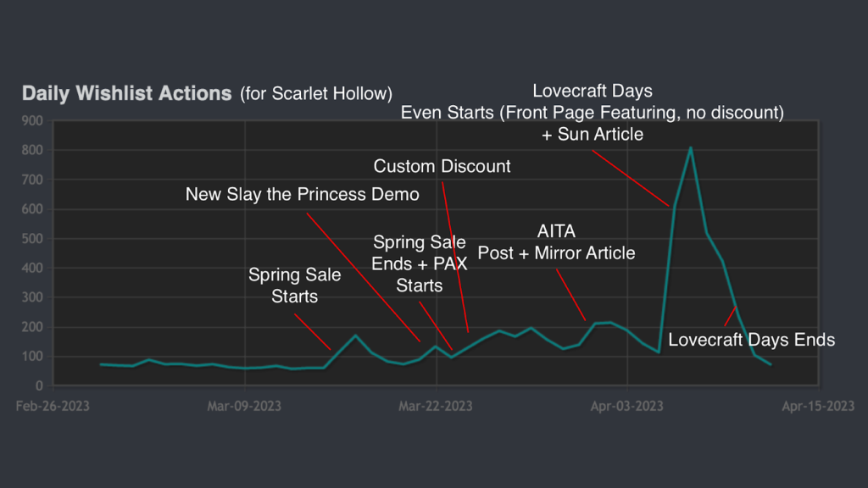Click the Spring Sale Starts annotation
Screen dimensions: 868x488
click(294, 286)
